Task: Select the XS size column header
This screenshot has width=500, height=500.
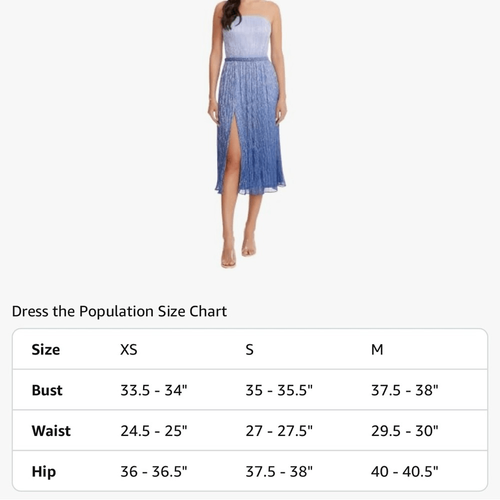Action: click(x=129, y=350)
